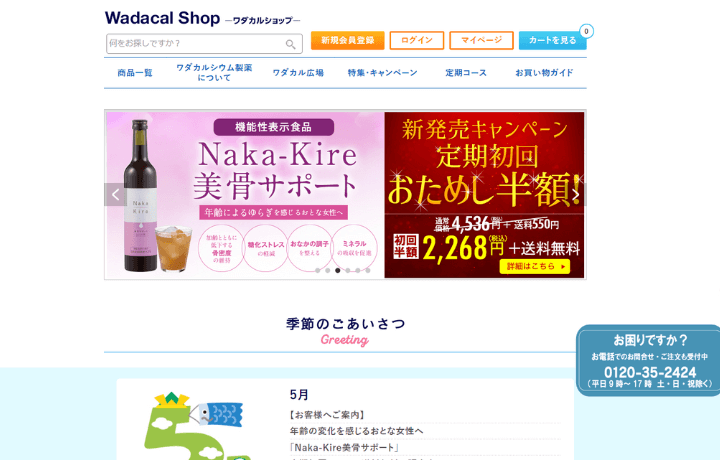Click the 【お客様へご案内】 text line
Image resolution: width=720 pixels, height=460 pixels.
coord(327,415)
